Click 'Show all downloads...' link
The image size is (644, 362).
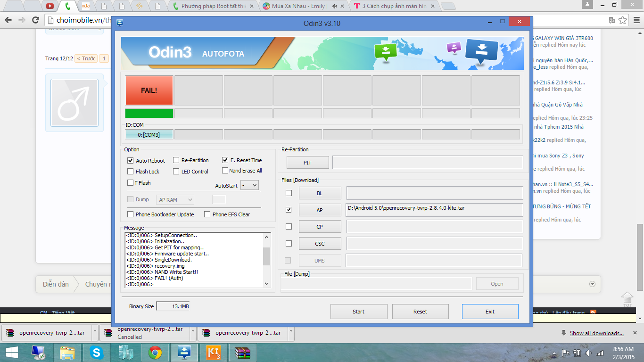pyautogui.click(x=596, y=333)
